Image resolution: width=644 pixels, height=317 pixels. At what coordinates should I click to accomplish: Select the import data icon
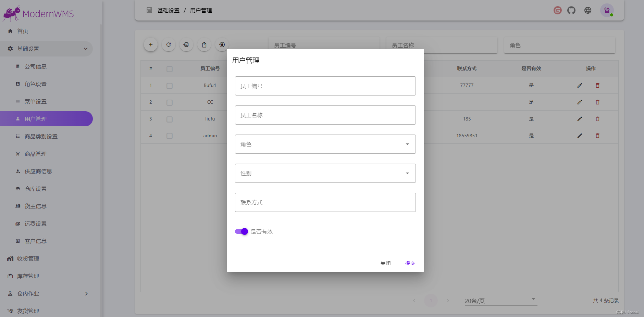(186, 45)
